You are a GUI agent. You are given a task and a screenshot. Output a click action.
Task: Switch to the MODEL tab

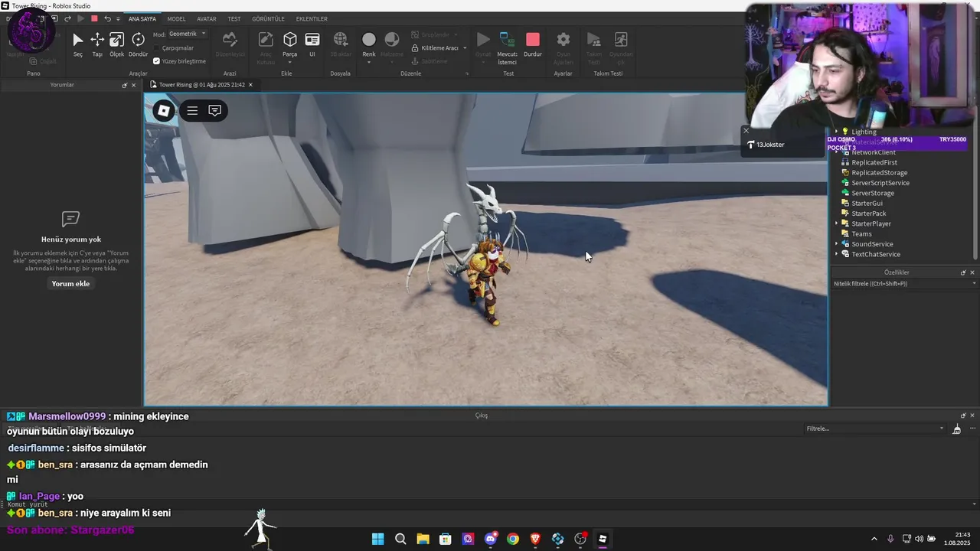176,19
